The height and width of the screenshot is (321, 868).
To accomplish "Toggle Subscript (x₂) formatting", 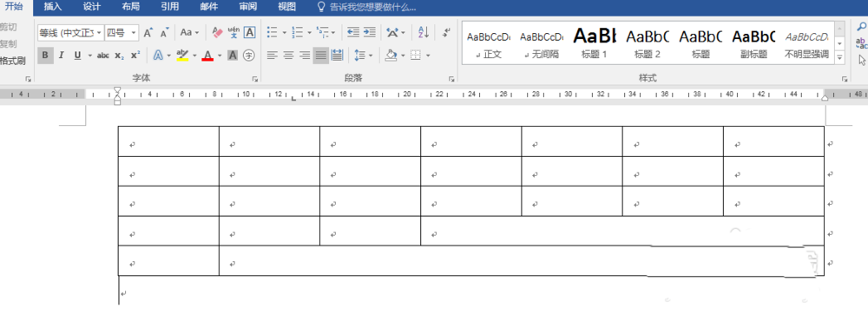I will 119,56.
